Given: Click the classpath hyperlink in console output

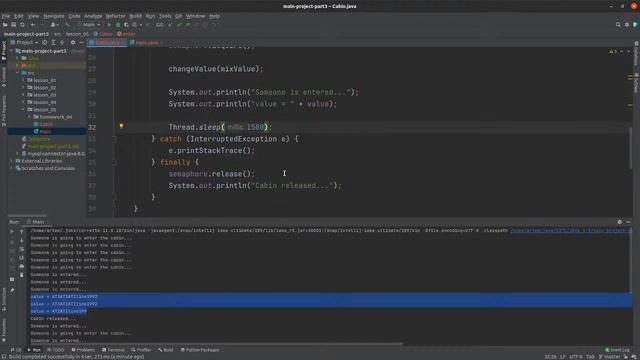Looking at the screenshot, I should point(571,231).
